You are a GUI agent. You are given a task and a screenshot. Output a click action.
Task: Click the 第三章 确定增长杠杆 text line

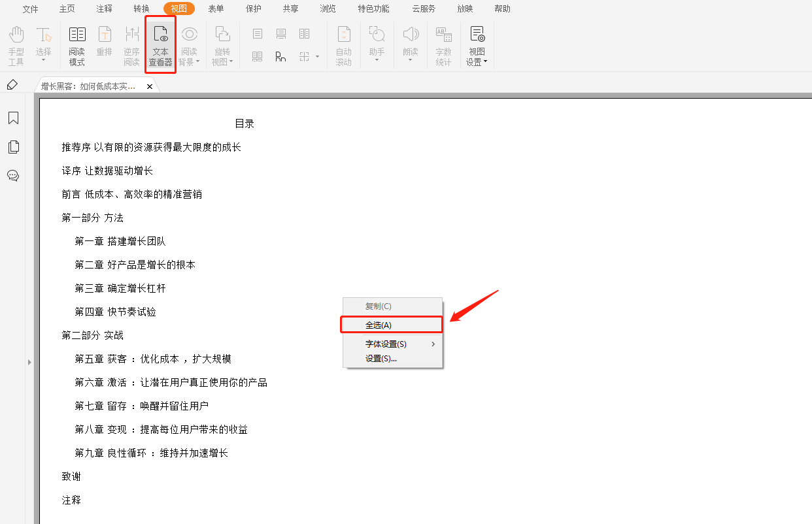pos(124,288)
